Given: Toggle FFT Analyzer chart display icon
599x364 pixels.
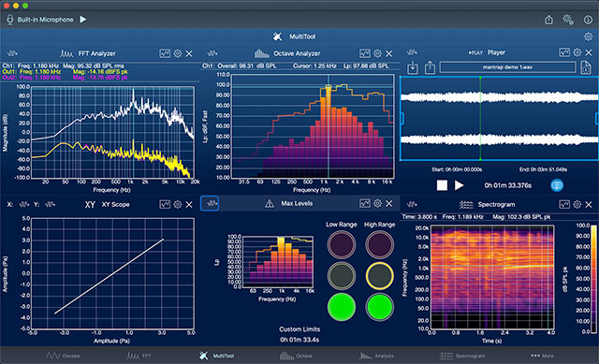Looking at the screenshot, I should (x=165, y=53).
